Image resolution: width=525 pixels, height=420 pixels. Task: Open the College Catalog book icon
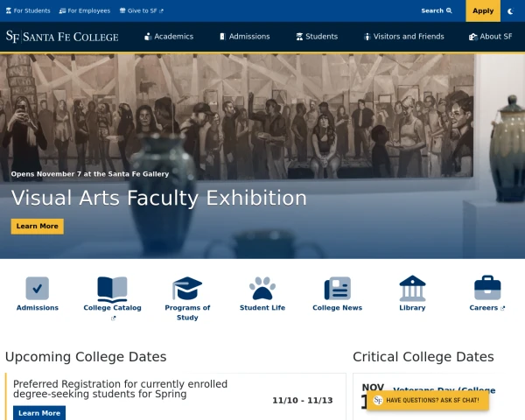click(x=112, y=288)
